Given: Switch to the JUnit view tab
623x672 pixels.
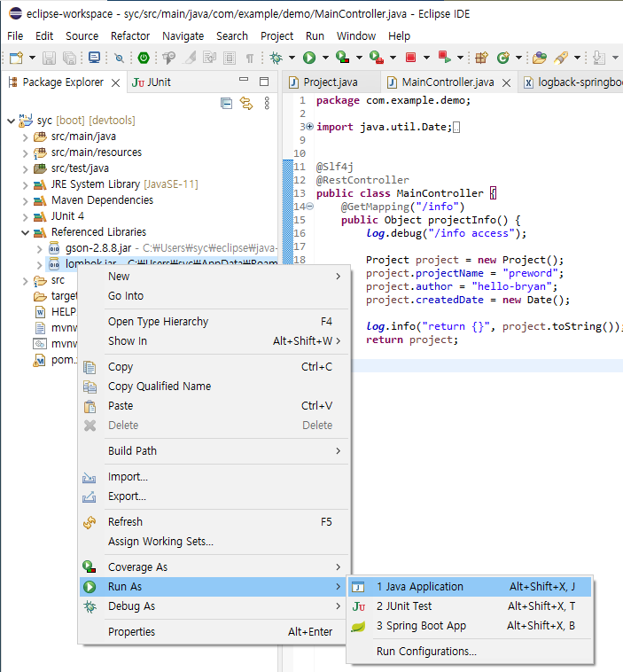Looking at the screenshot, I should tap(152, 82).
